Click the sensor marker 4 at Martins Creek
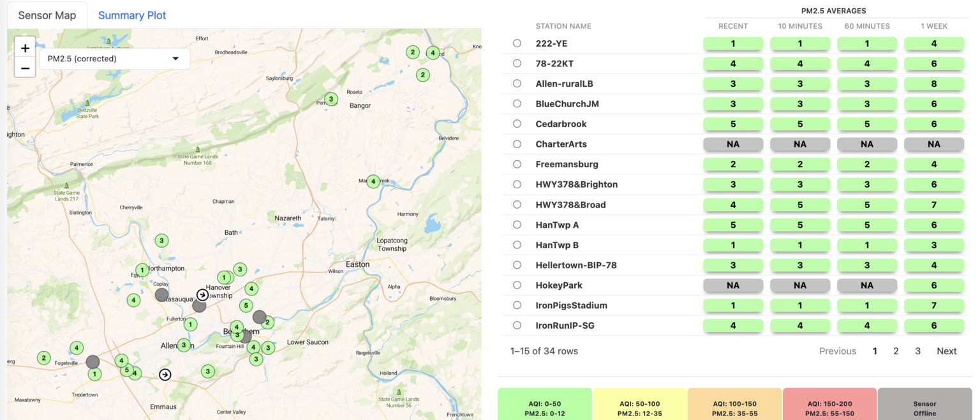 point(373,181)
